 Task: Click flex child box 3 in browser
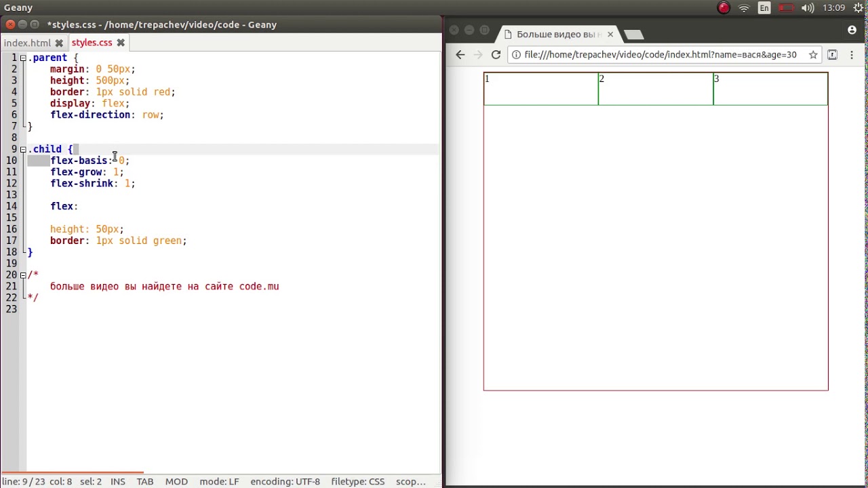[x=770, y=89]
